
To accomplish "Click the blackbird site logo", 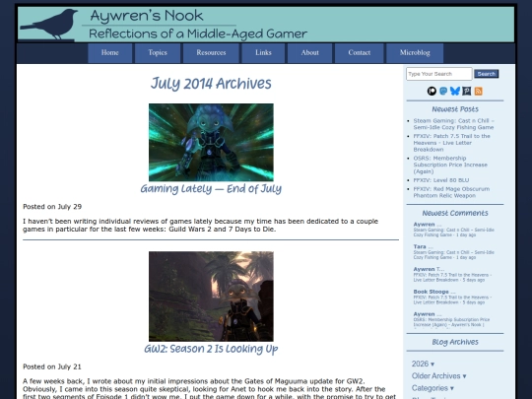I will click(49, 24).
